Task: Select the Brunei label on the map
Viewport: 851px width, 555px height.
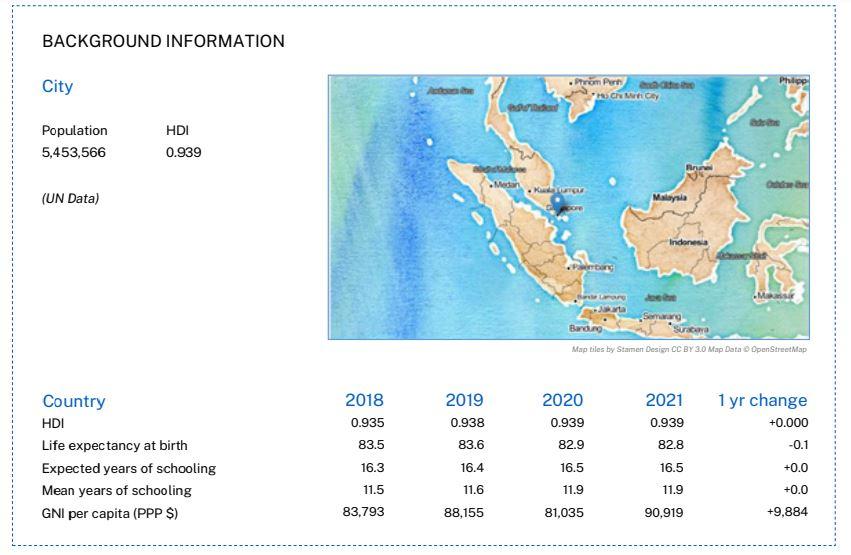Action: tap(699, 167)
